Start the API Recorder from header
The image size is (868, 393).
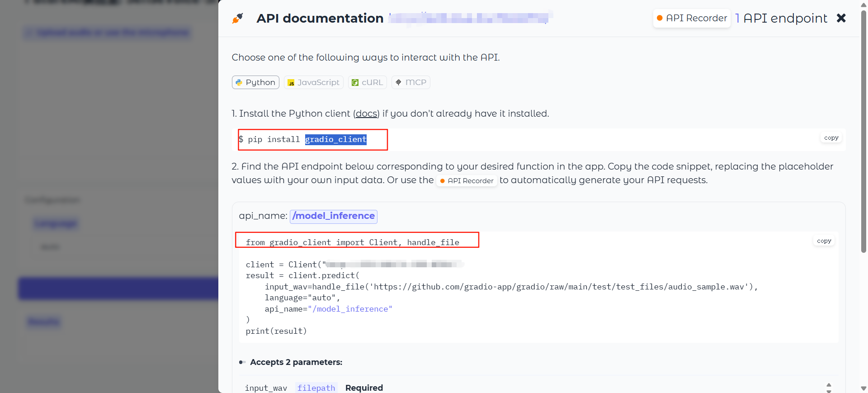(692, 18)
